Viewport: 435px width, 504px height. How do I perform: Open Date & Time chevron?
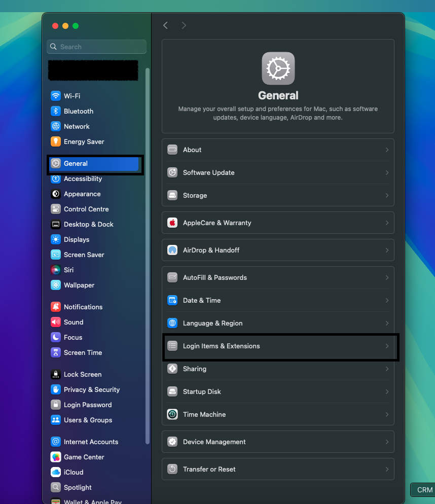coord(387,300)
